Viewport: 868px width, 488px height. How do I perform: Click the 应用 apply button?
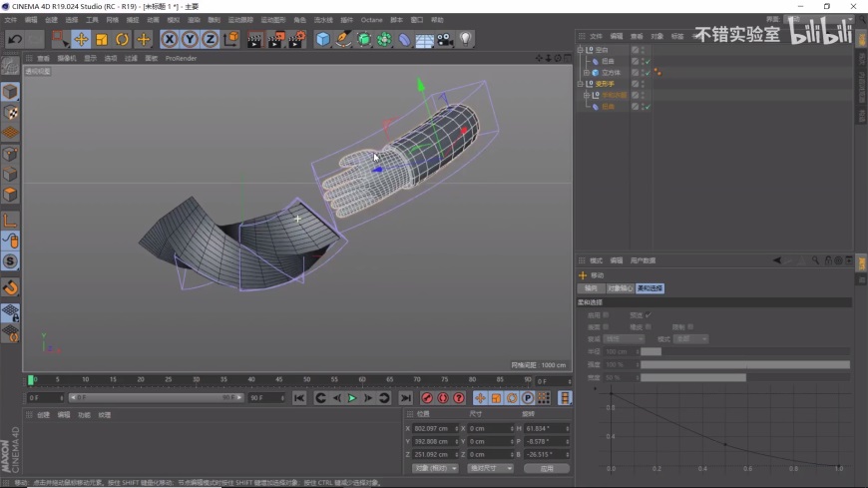(546, 467)
